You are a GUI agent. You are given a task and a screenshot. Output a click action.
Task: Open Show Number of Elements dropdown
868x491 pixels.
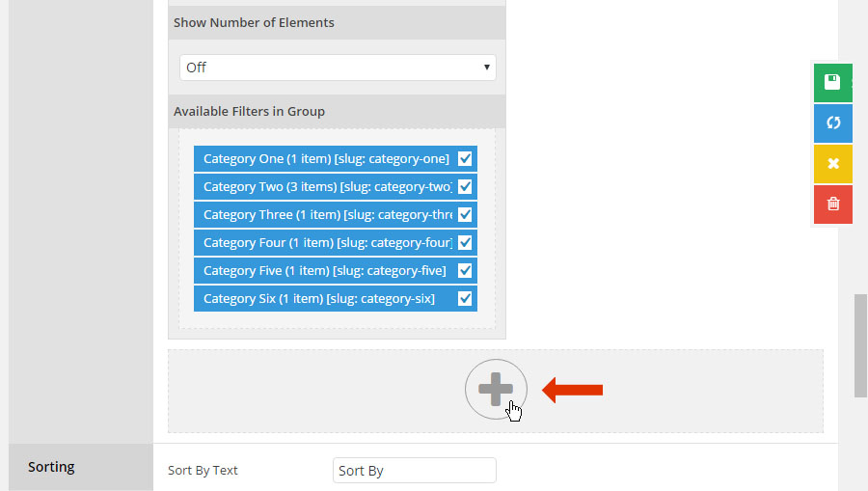tap(338, 68)
